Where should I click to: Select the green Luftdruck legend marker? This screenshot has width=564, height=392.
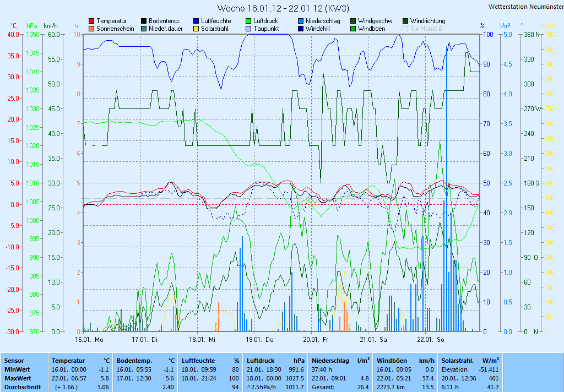248,21
